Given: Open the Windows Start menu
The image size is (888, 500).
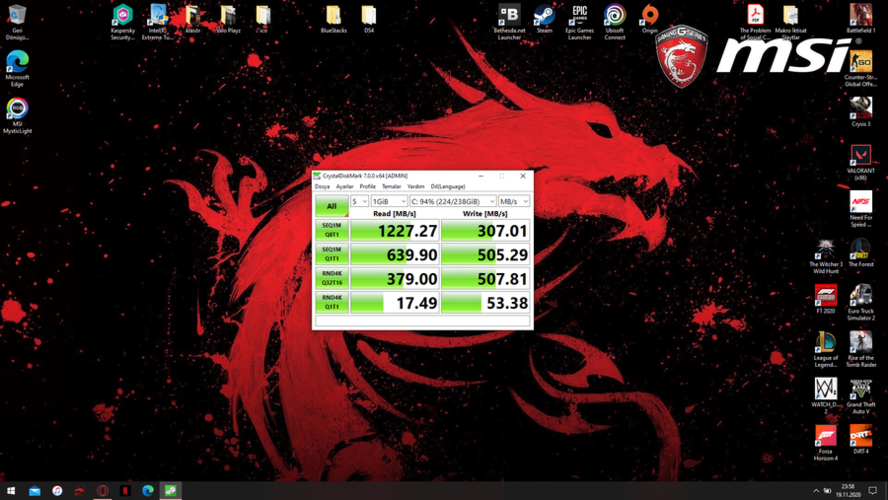Looking at the screenshot, I should [11, 490].
